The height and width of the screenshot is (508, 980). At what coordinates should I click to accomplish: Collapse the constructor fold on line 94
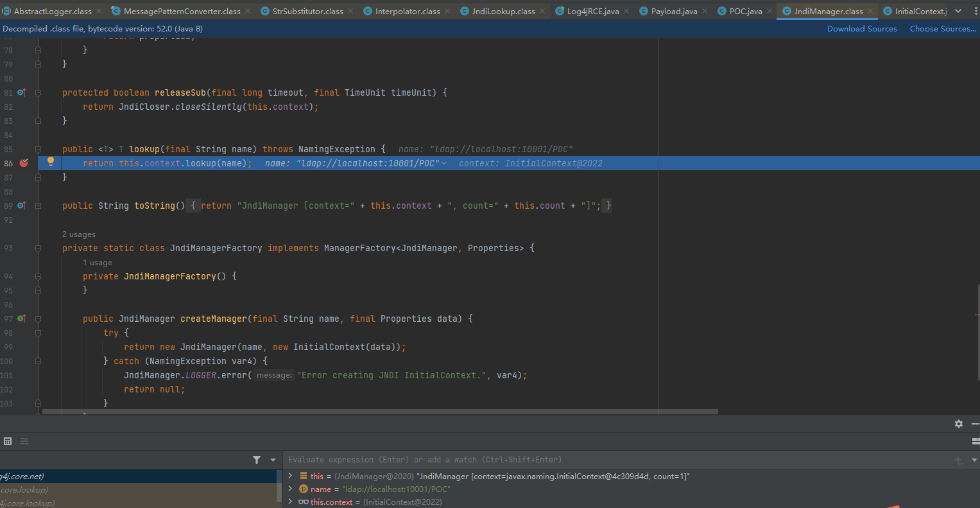pos(38,276)
